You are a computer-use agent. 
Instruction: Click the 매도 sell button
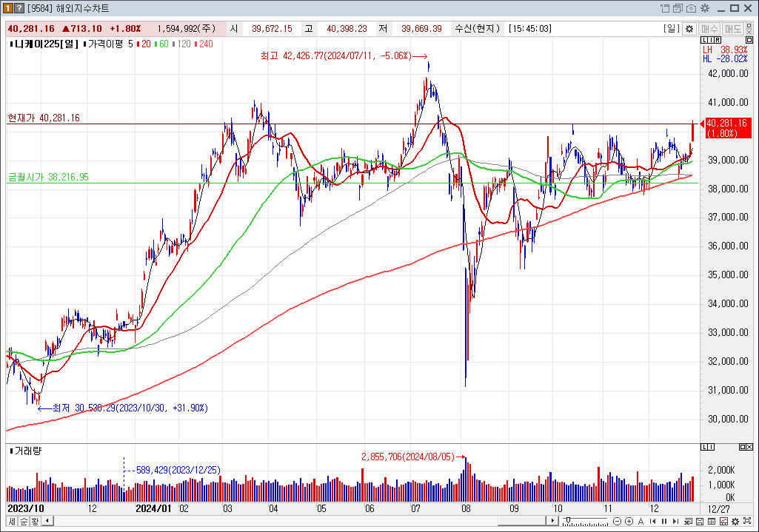pyautogui.click(x=733, y=28)
